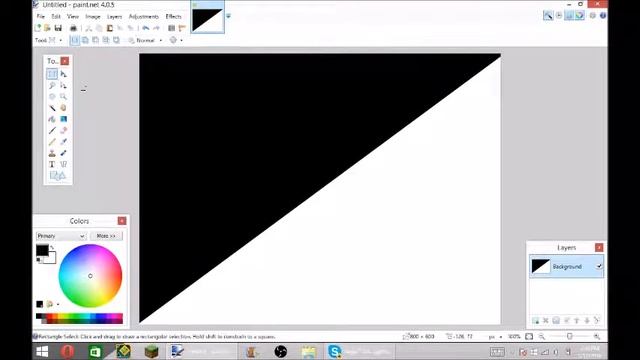Select the Ellipse Select tool
640x360 pixels.
pyautogui.click(x=52, y=97)
